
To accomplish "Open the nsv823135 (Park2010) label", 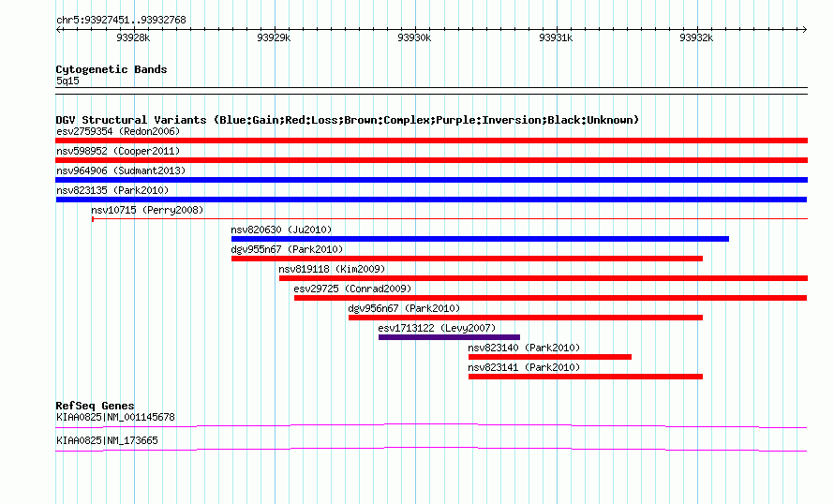I will point(112,190).
